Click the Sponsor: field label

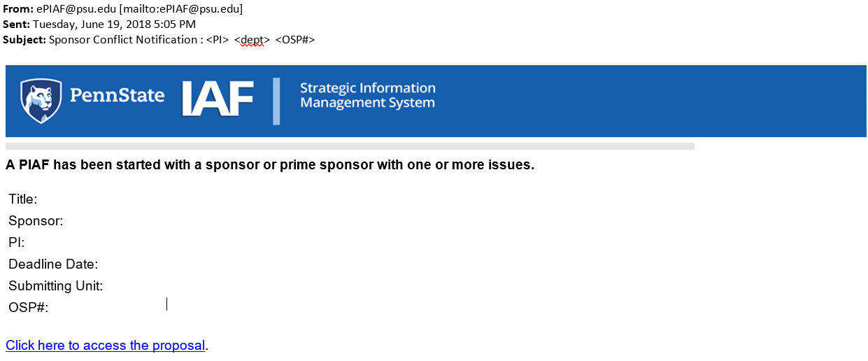tap(36, 221)
